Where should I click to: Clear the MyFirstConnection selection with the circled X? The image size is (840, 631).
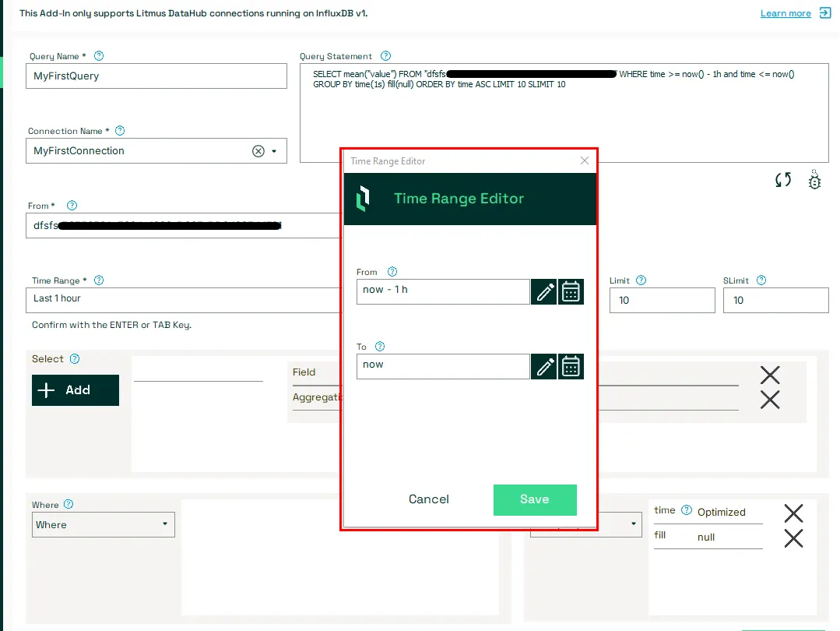coord(258,151)
